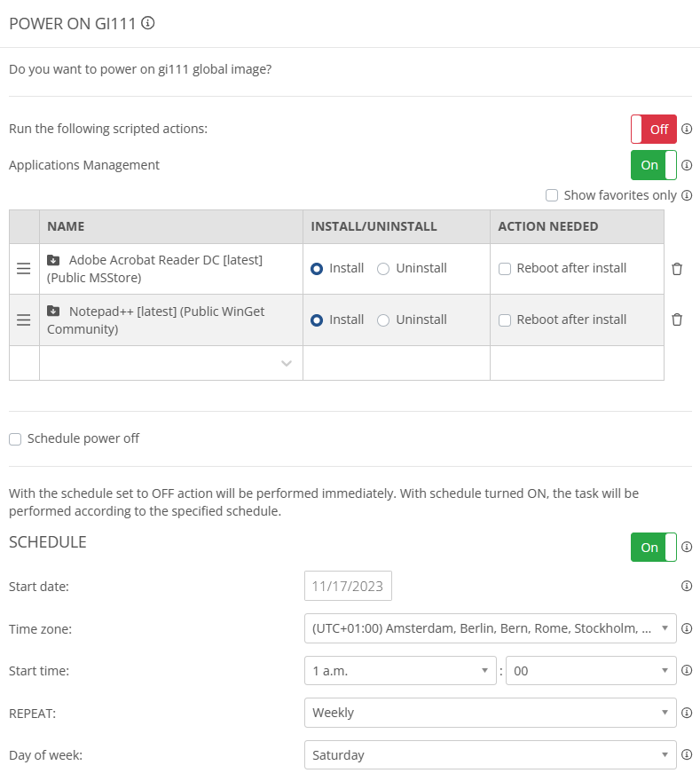Viewport: 700px width, 781px height.
Task: Check Reboot after install for Notepad++
Action: pyautogui.click(x=505, y=319)
